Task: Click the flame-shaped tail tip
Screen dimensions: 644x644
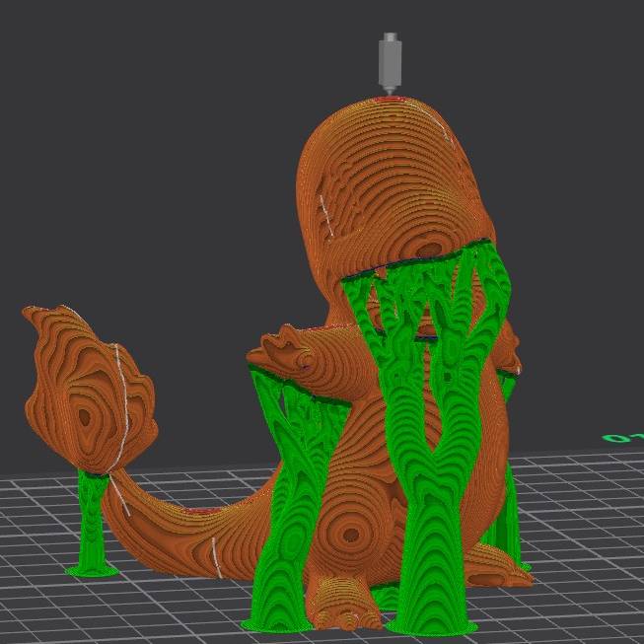Action: click(87, 394)
